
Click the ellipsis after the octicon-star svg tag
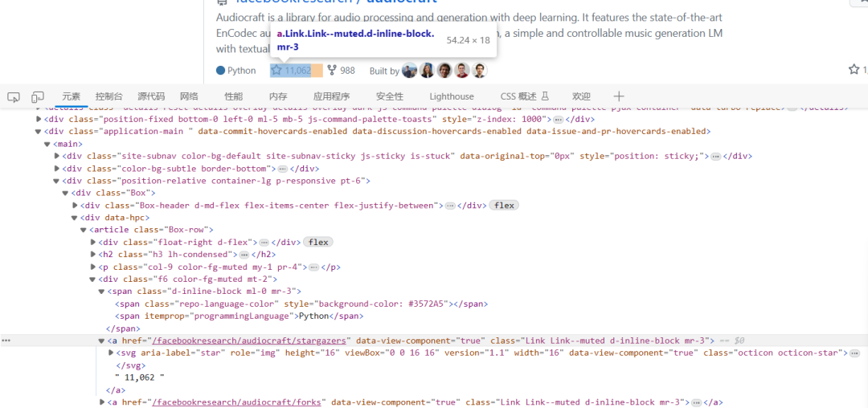coord(854,353)
